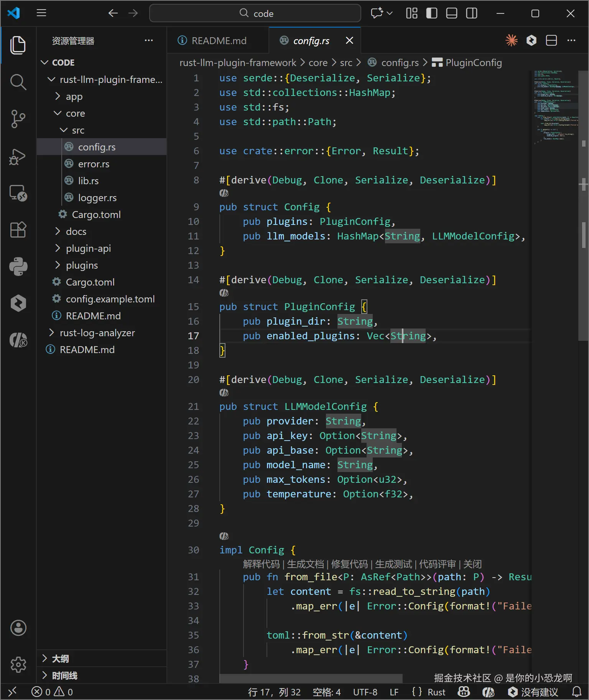Image resolution: width=589 pixels, height=700 pixels.
Task: Click 关闭 code lens link
Action: coord(472,564)
